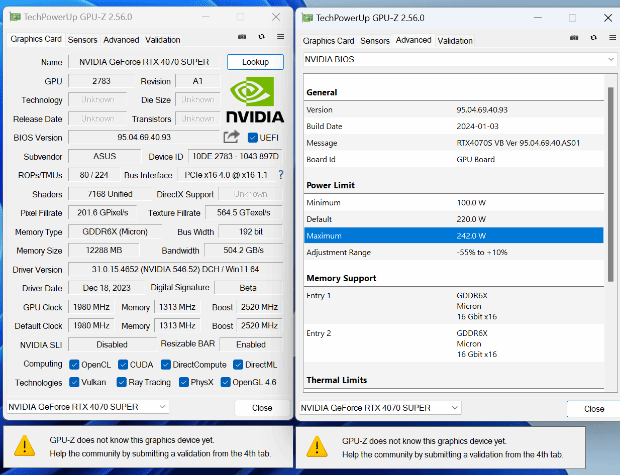This screenshot has width=620, height=475.
Task: Toggle the OpenGL 4.6 checkbox
Action: (x=225, y=382)
